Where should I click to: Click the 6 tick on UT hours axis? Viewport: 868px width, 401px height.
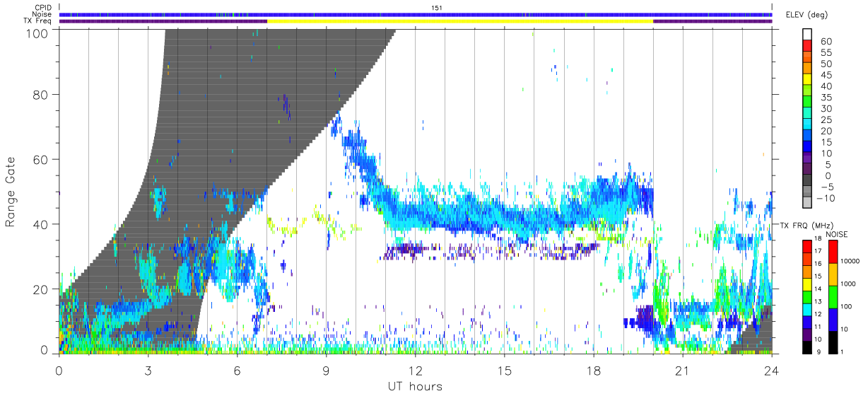[237, 371]
